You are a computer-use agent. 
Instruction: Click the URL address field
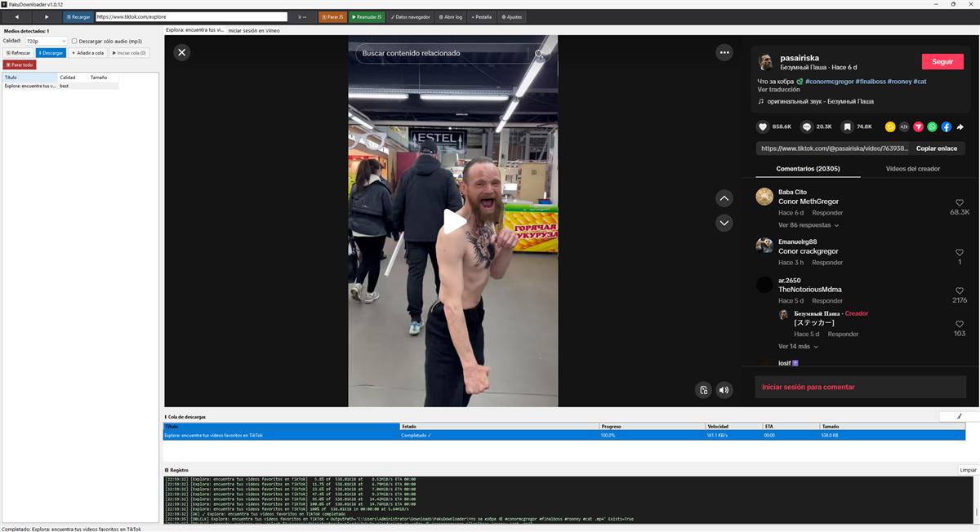[x=191, y=16]
